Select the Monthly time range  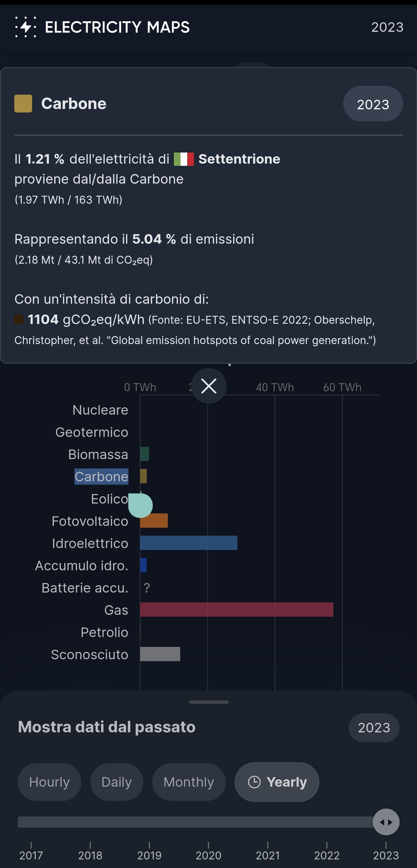[189, 782]
